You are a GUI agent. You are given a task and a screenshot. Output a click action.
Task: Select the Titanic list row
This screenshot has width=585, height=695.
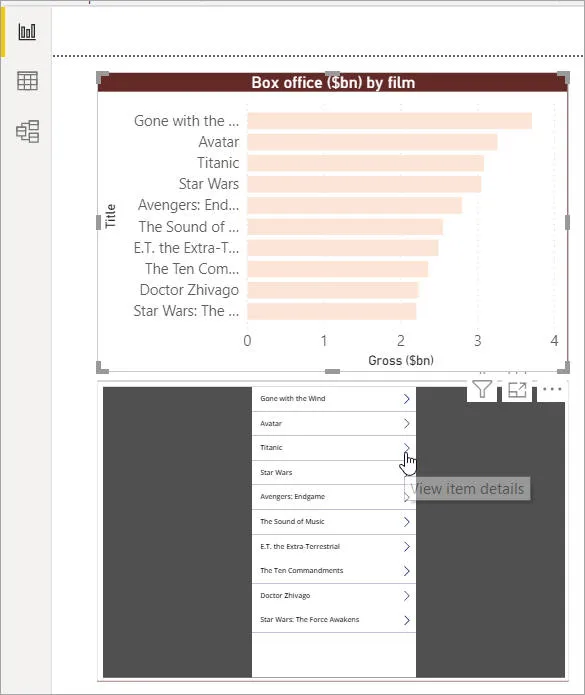click(x=334, y=448)
